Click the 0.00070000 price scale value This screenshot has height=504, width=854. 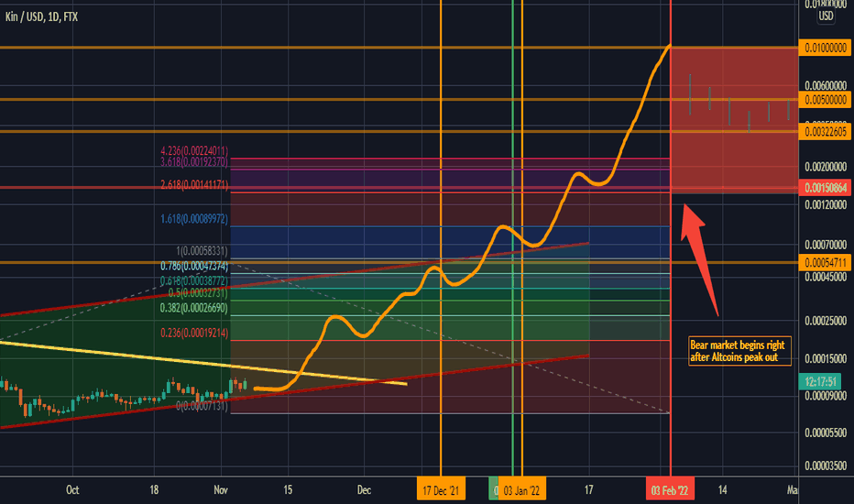[x=826, y=245]
